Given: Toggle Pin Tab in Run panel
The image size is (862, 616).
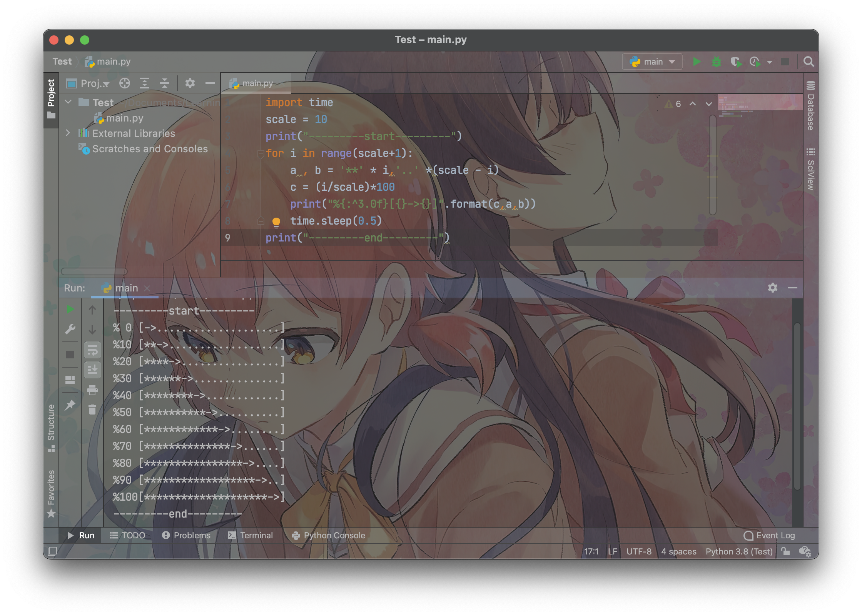Looking at the screenshot, I should [70, 405].
